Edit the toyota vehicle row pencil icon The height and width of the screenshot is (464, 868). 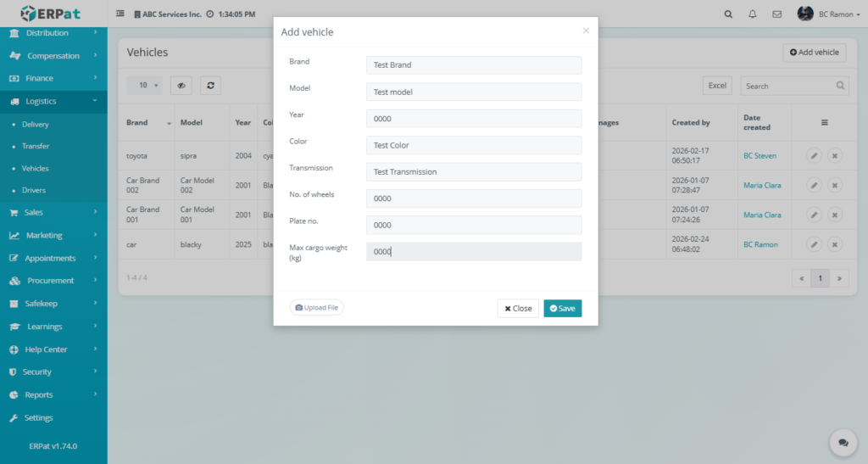point(814,155)
